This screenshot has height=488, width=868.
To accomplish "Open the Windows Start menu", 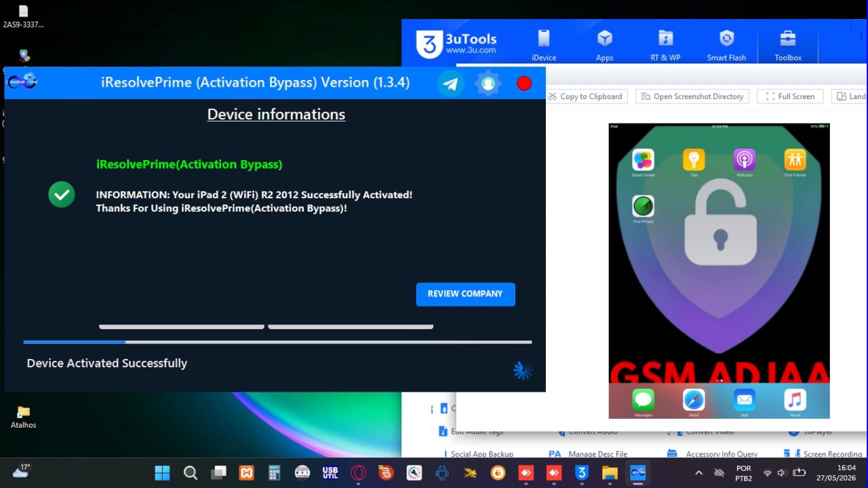I will (x=162, y=472).
